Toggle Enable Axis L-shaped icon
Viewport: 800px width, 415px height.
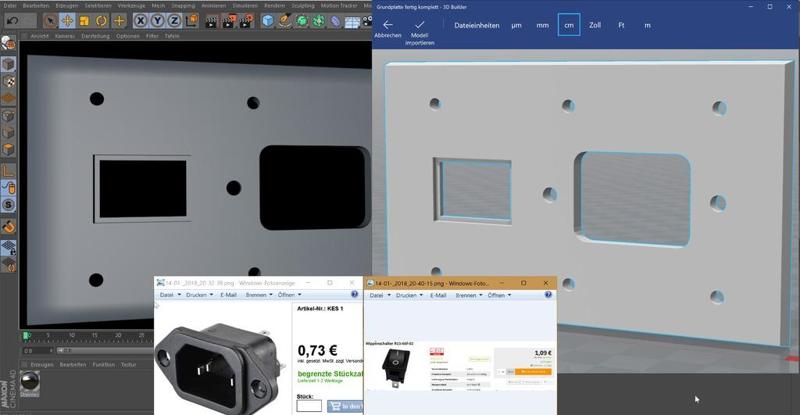click(x=8, y=171)
